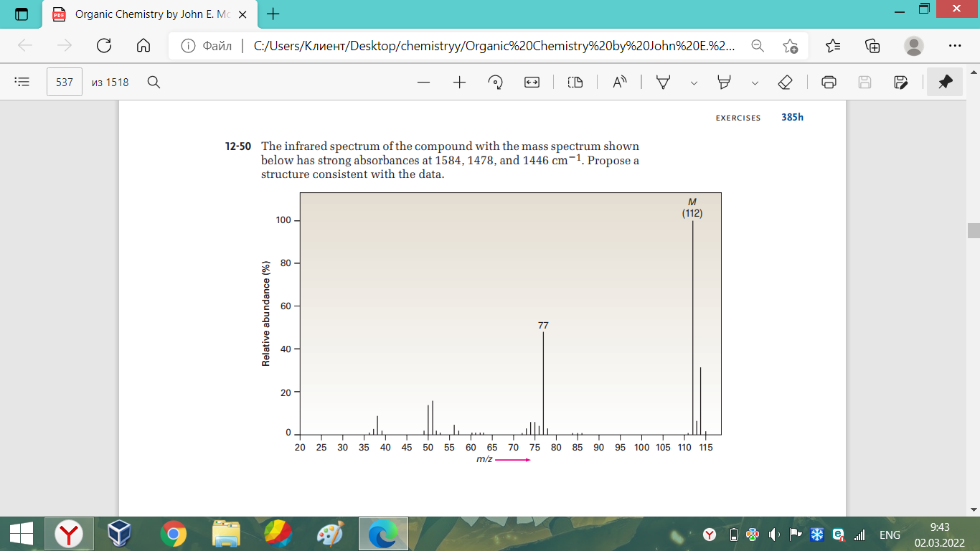Open the browser profile avatar
Screen dimensions: 980x551
[914, 46]
